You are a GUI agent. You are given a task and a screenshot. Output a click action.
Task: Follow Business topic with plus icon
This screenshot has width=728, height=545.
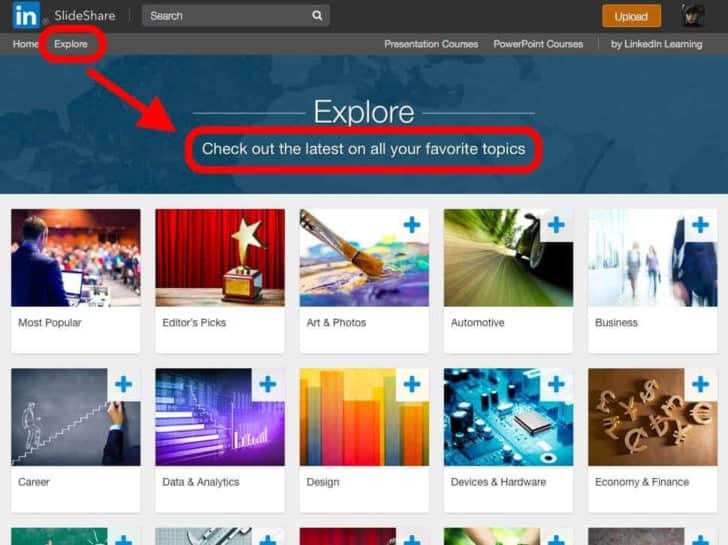(700, 225)
